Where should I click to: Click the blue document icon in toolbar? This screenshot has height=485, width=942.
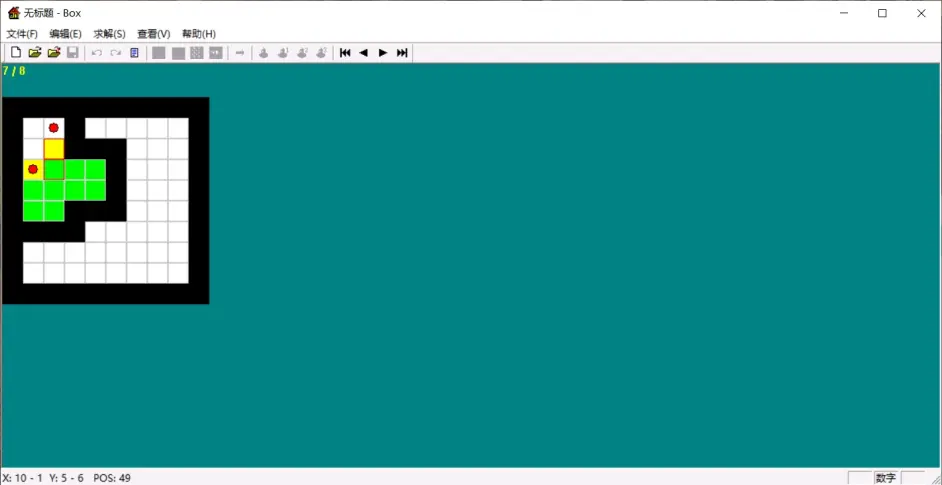[x=135, y=53]
